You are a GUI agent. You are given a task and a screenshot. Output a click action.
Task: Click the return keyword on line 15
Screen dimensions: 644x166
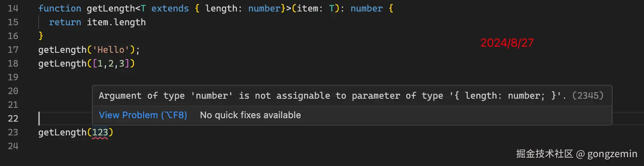coord(65,22)
